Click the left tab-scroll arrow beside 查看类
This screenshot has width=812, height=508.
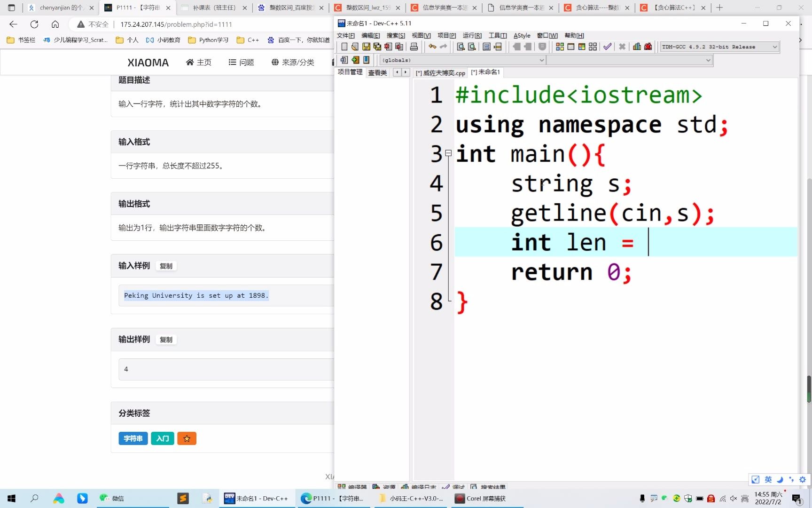click(x=398, y=72)
